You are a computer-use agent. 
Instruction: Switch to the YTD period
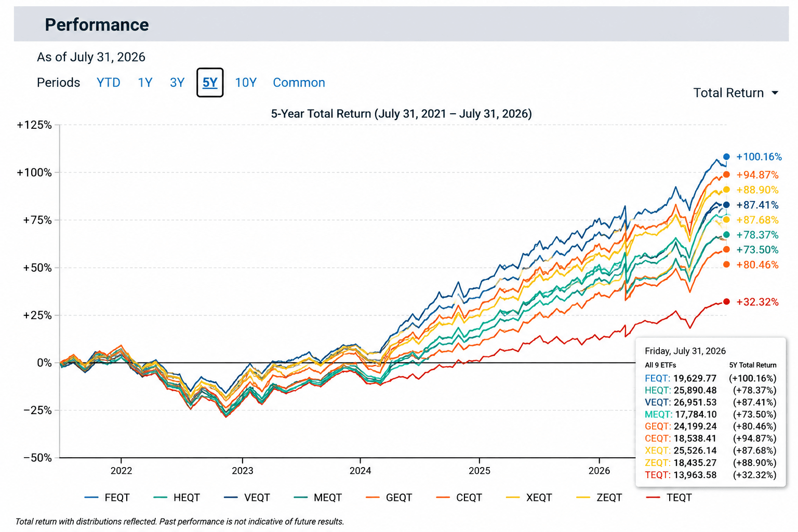(x=109, y=83)
